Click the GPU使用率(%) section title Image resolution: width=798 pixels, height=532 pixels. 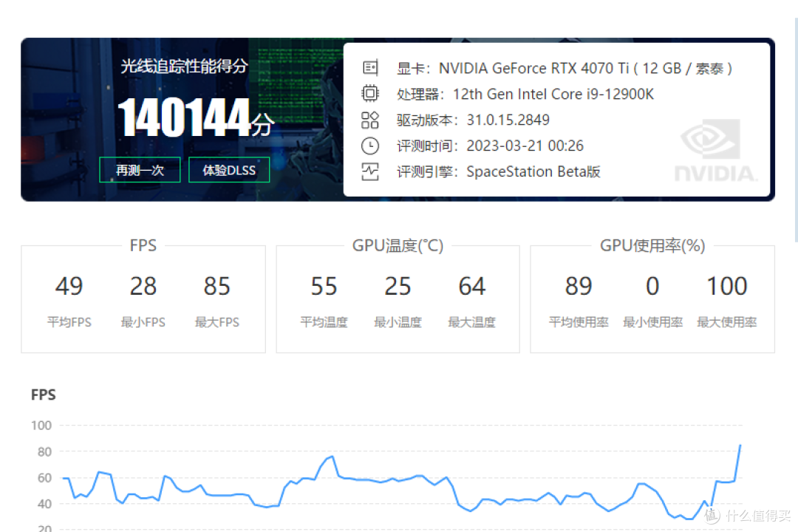652,246
